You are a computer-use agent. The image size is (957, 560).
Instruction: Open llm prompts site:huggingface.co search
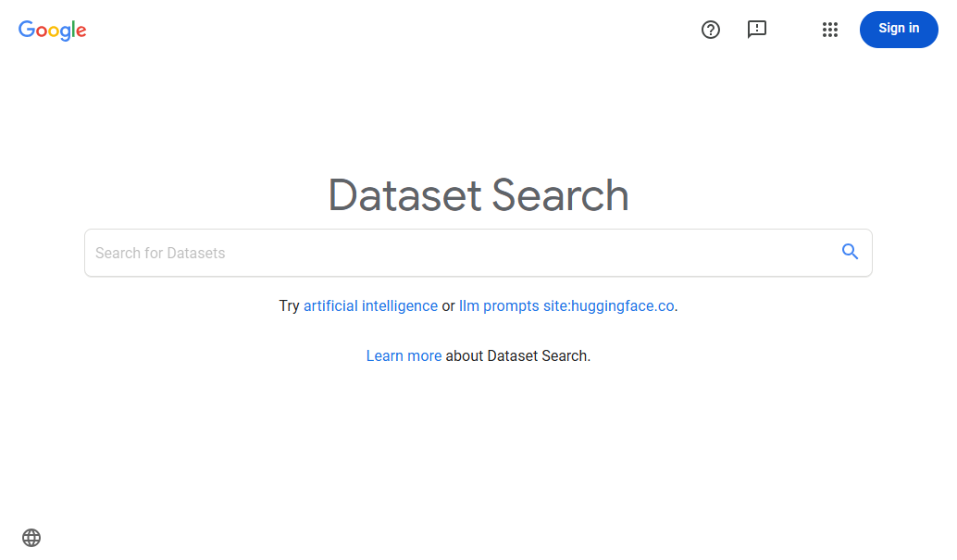565,305
